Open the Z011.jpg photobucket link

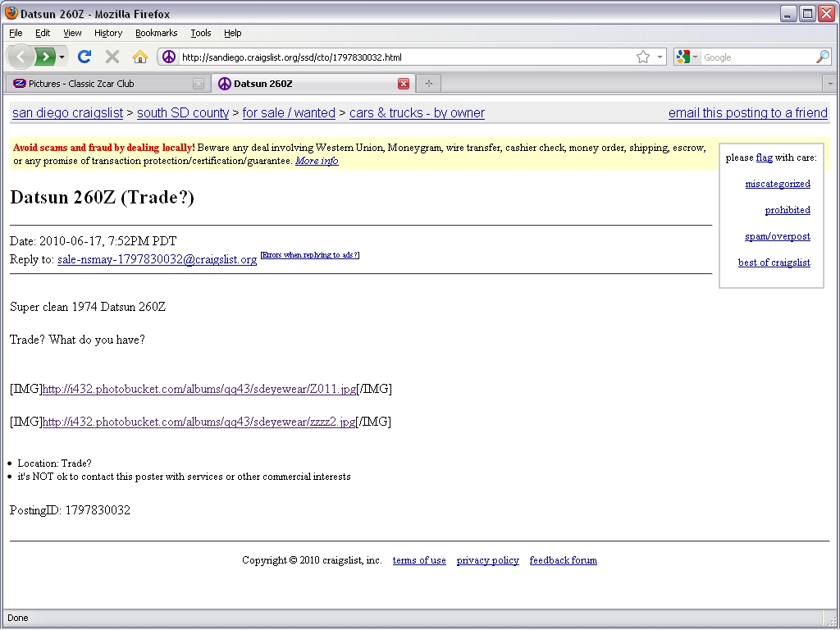199,389
